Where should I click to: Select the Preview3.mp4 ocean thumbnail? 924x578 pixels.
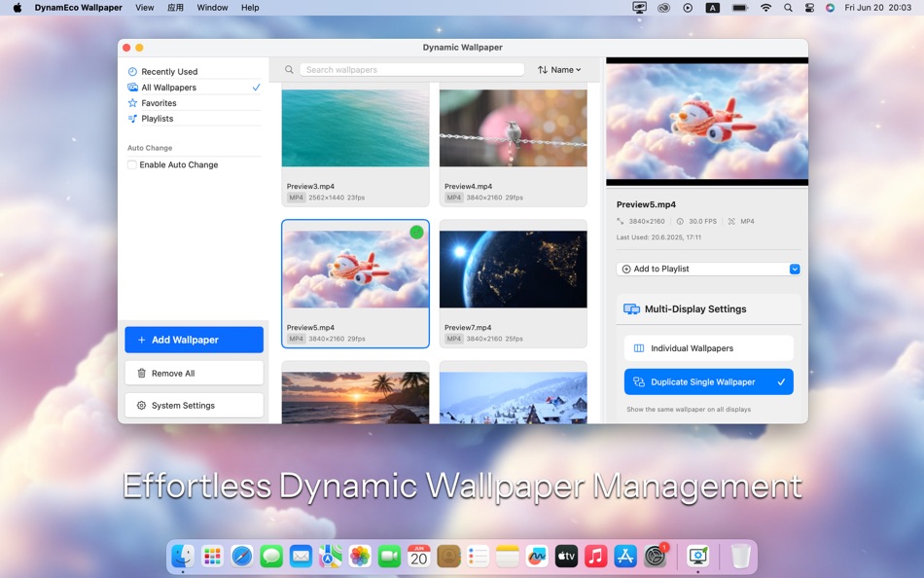[355, 128]
